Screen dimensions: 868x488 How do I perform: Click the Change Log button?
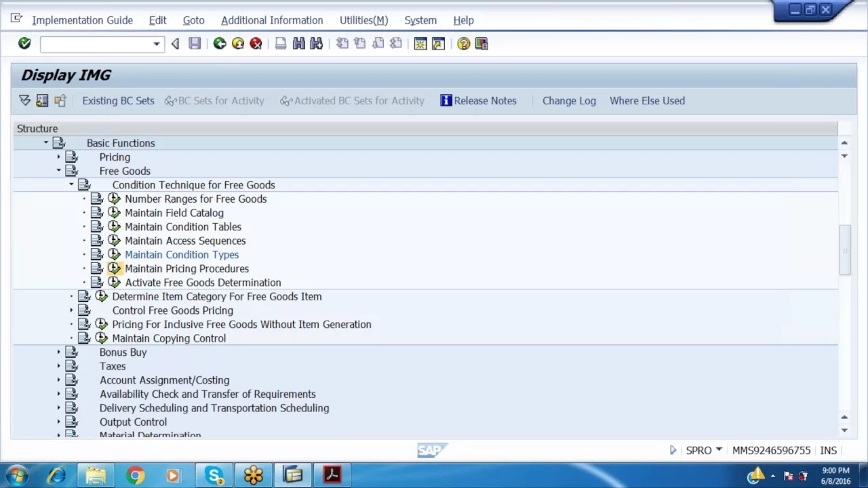tap(569, 100)
